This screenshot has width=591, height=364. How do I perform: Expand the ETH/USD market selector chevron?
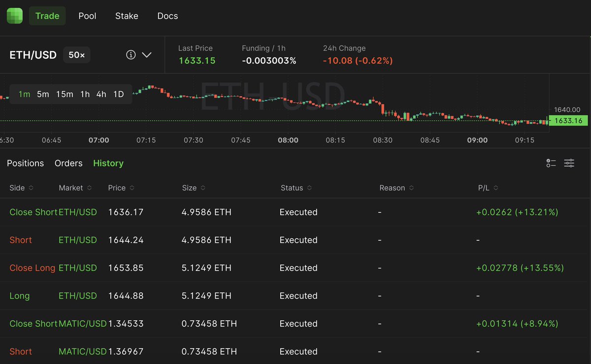coord(147,55)
